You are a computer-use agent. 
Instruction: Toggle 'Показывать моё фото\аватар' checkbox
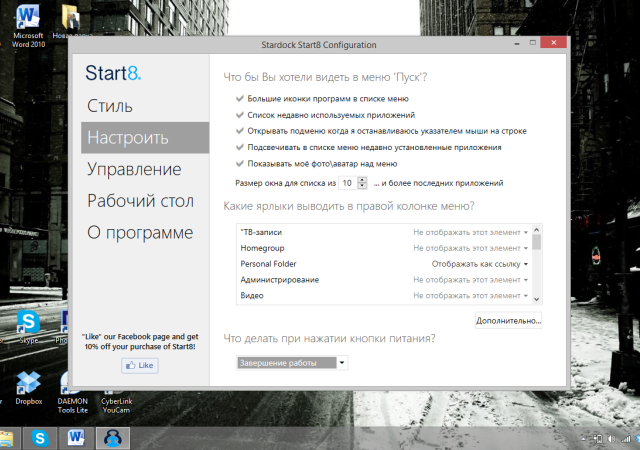pos(240,163)
